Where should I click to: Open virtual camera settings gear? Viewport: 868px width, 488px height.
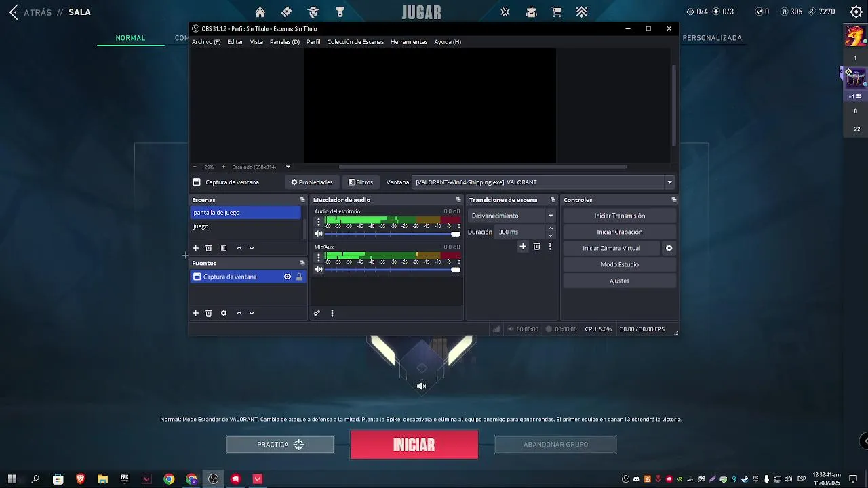669,248
